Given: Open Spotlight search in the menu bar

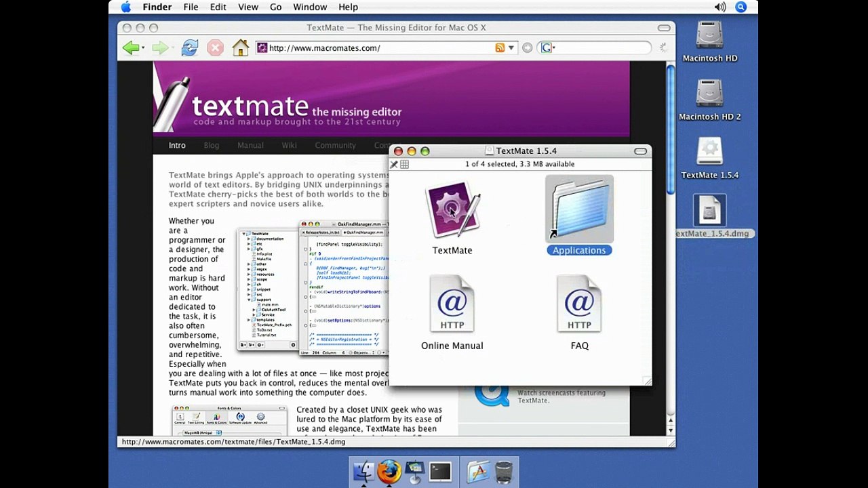Looking at the screenshot, I should [741, 7].
